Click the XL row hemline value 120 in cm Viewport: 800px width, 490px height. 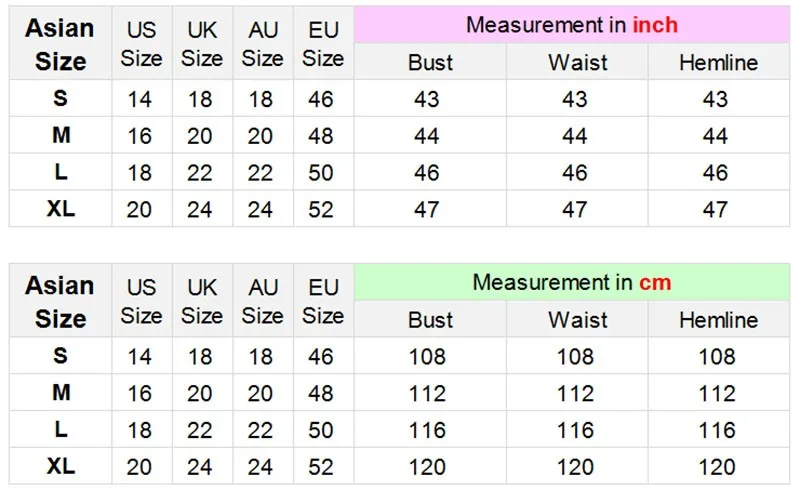[x=716, y=466]
